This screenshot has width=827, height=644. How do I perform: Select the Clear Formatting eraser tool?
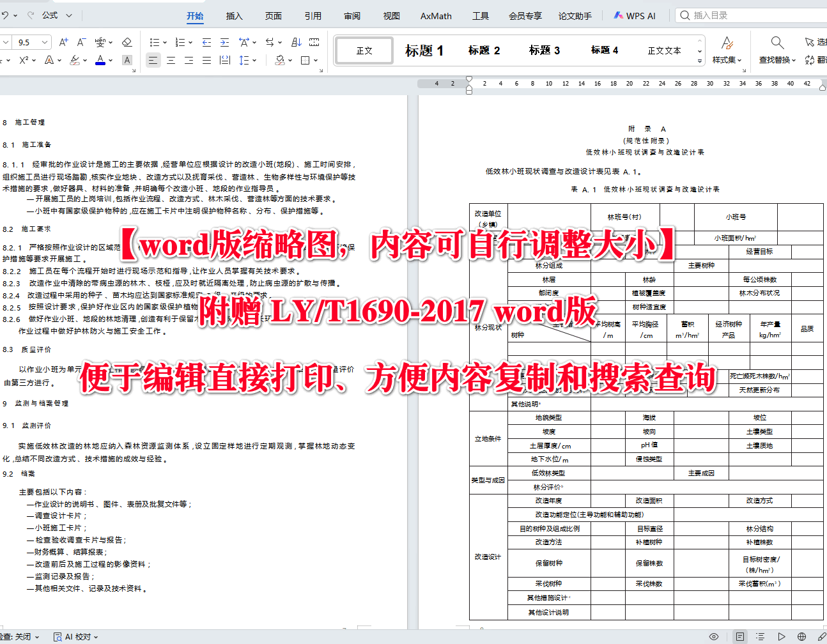125,42
